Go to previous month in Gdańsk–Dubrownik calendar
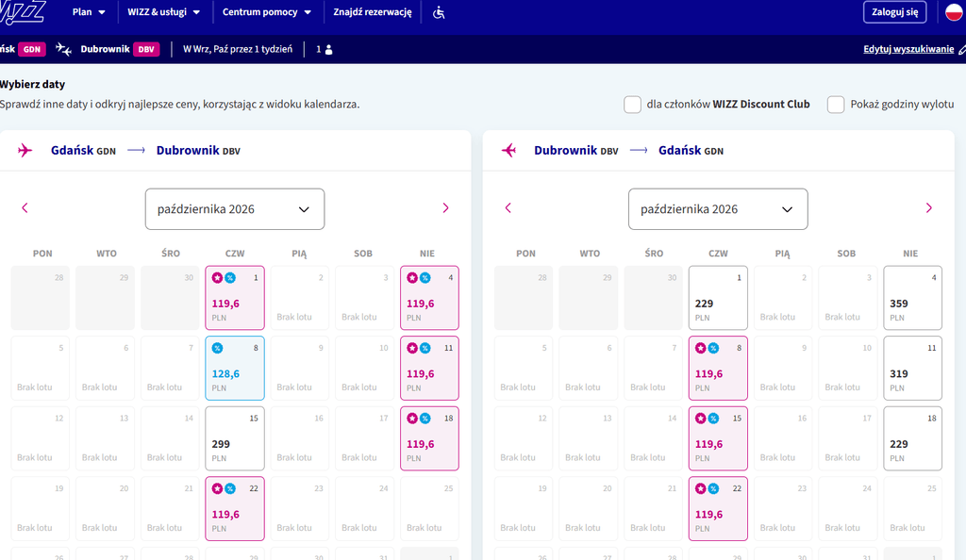The width and height of the screenshot is (966, 560). (25, 208)
